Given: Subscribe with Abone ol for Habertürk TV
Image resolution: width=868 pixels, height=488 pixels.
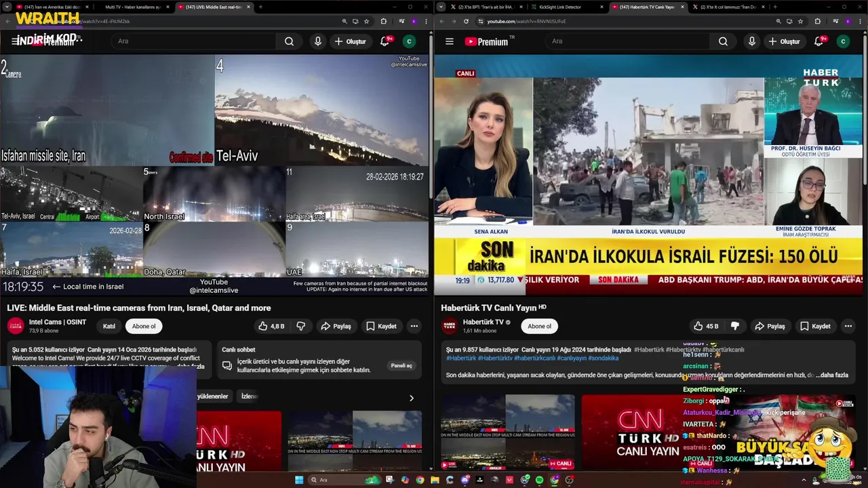Looking at the screenshot, I should pos(540,326).
